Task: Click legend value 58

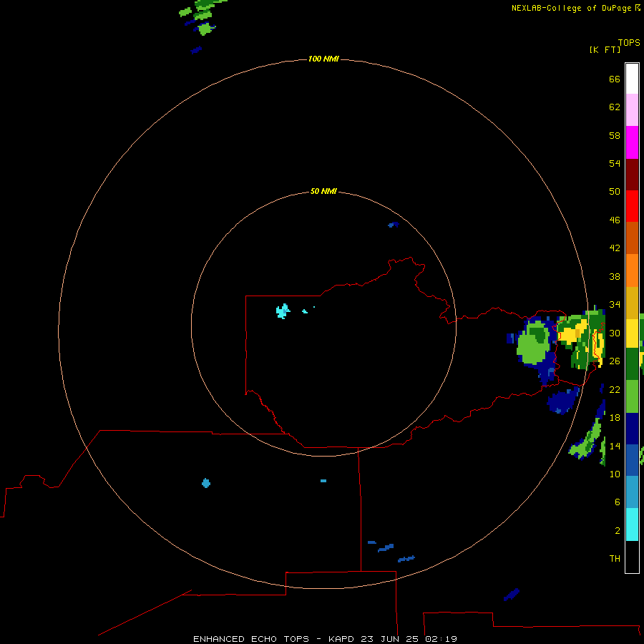Action: pyautogui.click(x=615, y=135)
